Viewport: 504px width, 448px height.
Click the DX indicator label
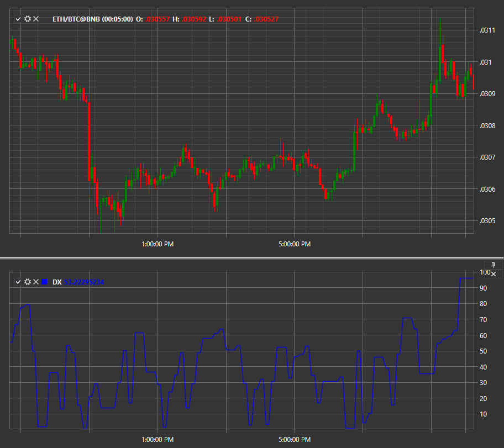(x=57, y=282)
